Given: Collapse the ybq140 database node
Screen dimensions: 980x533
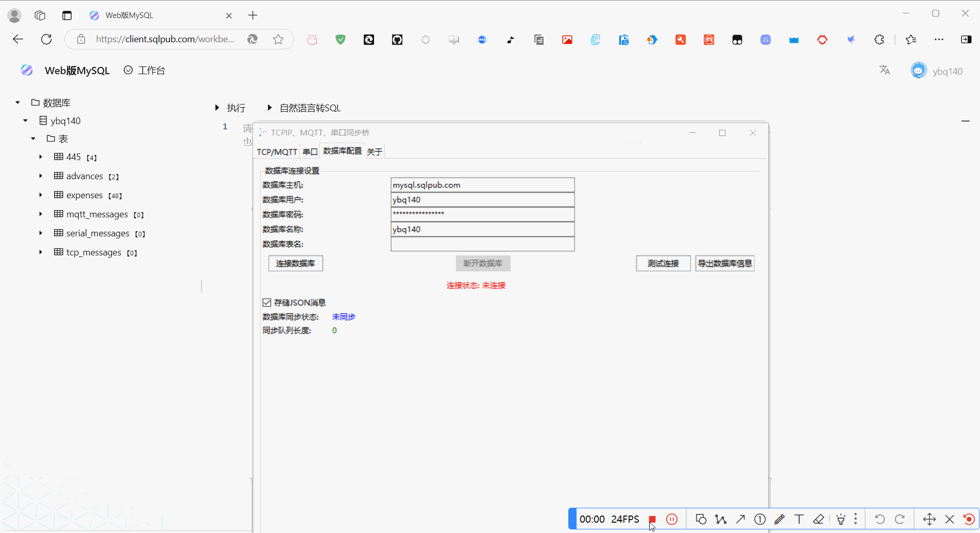Looking at the screenshot, I should pyautogui.click(x=25, y=121).
